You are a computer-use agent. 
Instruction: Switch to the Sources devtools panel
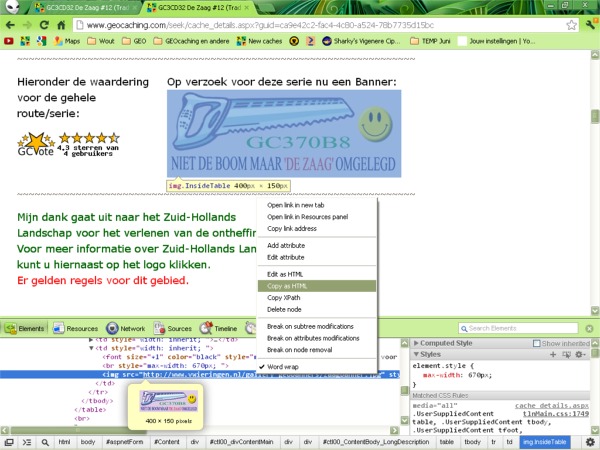pyautogui.click(x=173, y=328)
